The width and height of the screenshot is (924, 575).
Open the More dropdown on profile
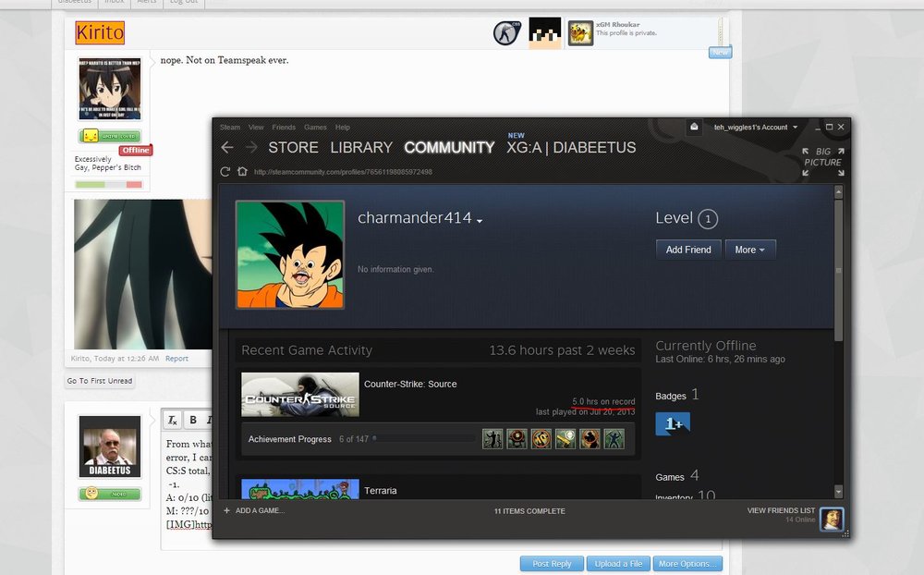pos(750,250)
